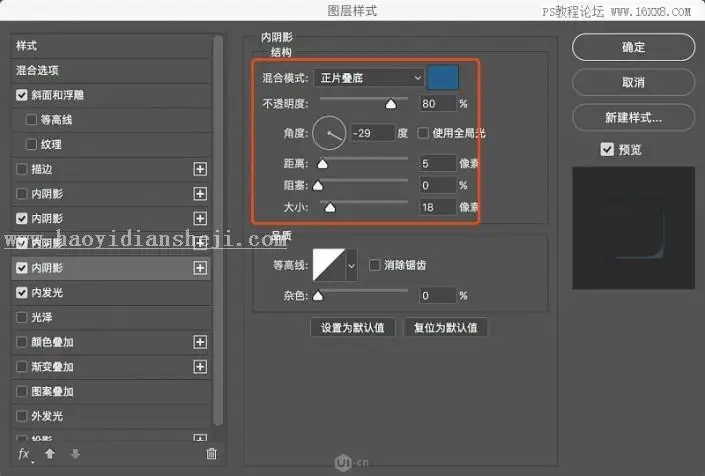This screenshot has width=705, height=476.
Task: Click the 杂色 slider handle
Action: 317,296
